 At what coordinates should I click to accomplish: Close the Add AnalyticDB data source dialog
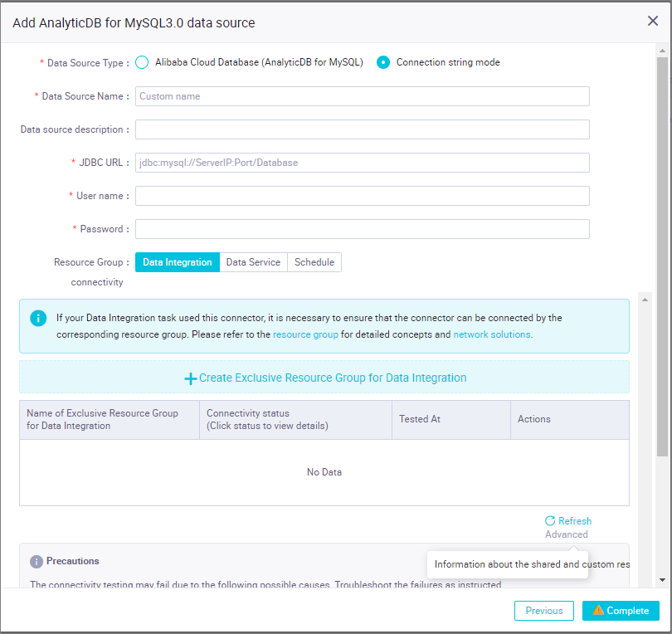(652, 21)
